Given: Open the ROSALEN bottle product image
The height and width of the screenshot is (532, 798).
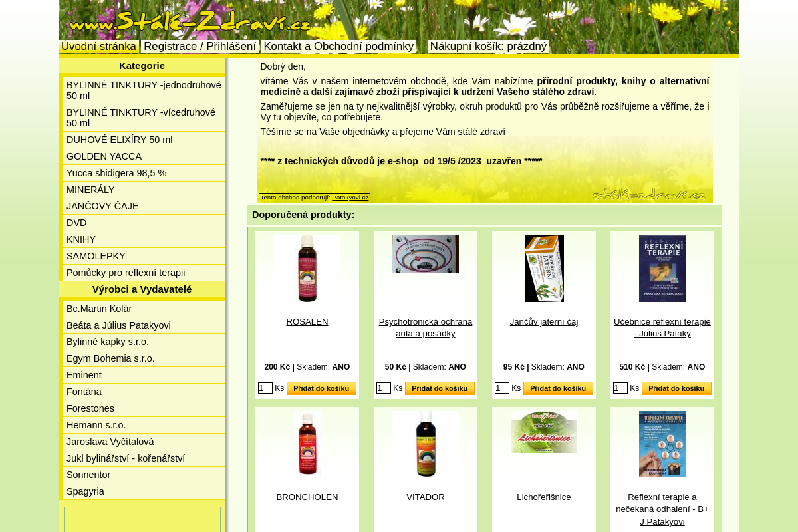Looking at the screenshot, I should [x=307, y=269].
